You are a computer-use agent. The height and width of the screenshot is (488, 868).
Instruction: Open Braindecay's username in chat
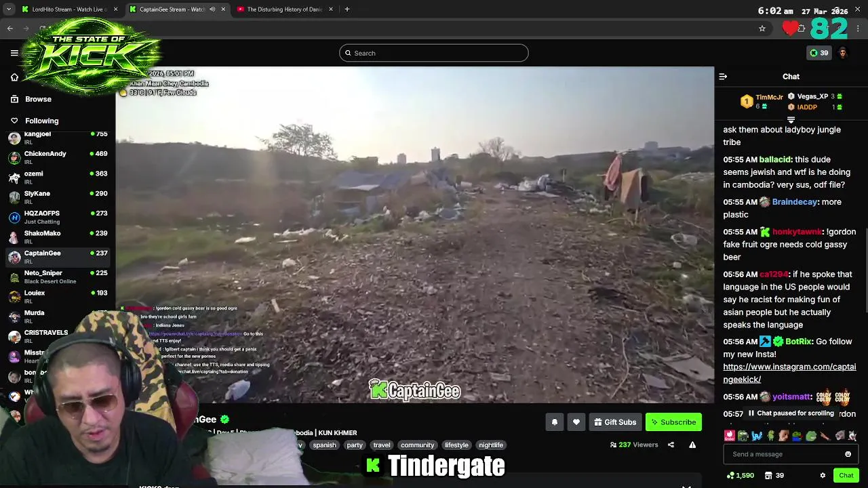795,202
